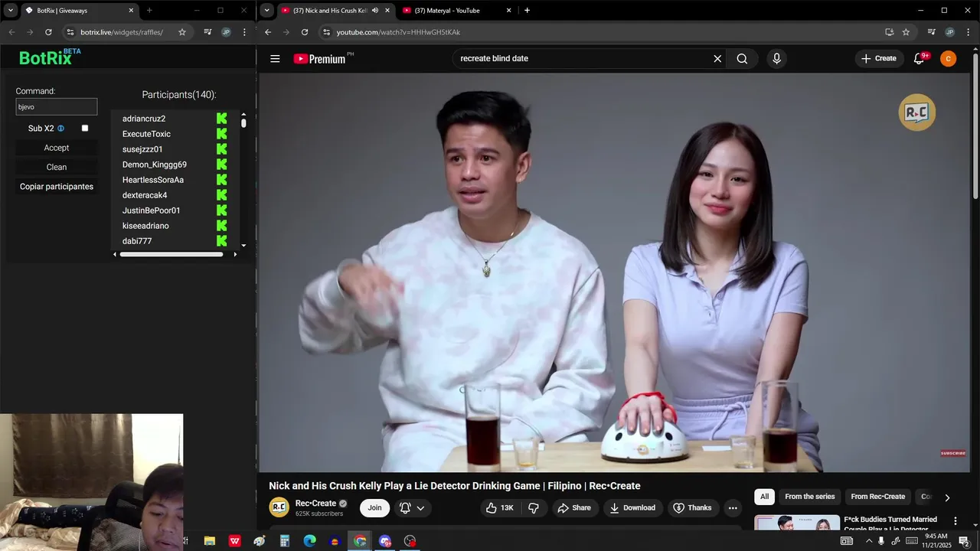Switch to the Materyal - YouTube tab
This screenshot has width=980, height=551.
456,11
